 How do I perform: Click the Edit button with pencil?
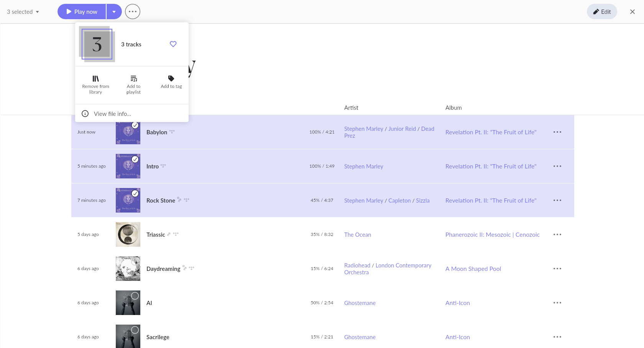pos(602,12)
